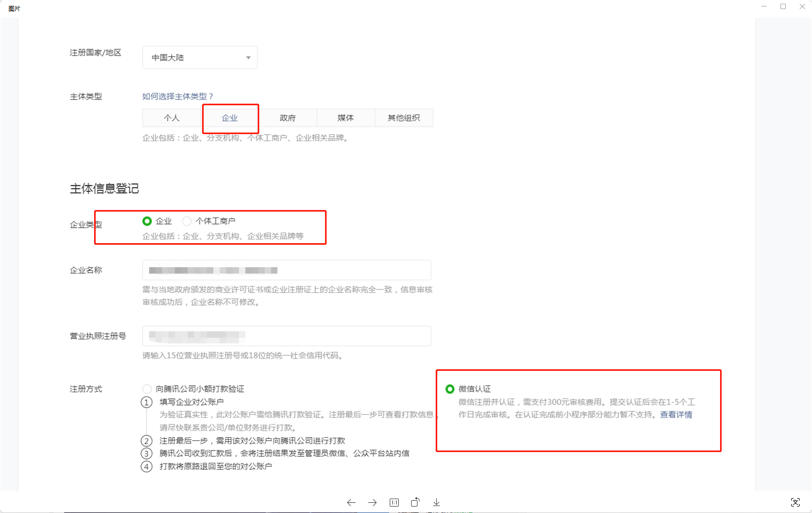Screen dimensions: 812x513
Task: Select the 微信认证 radio option
Action: pos(450,389)
